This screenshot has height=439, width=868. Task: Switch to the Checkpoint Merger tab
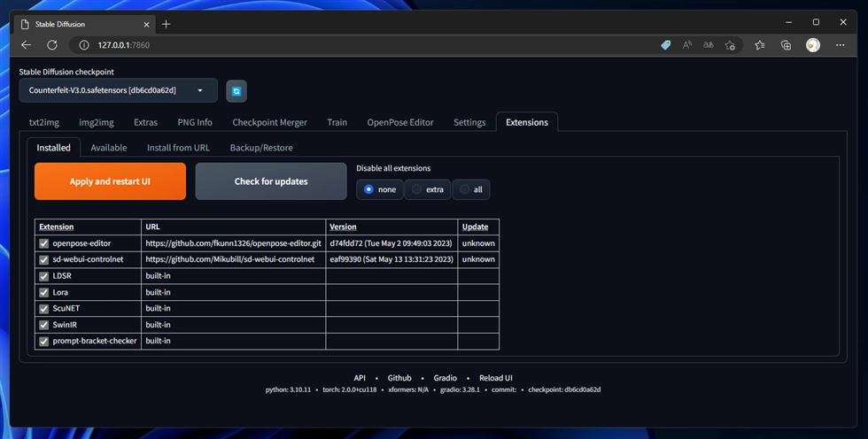click(269, 122)
